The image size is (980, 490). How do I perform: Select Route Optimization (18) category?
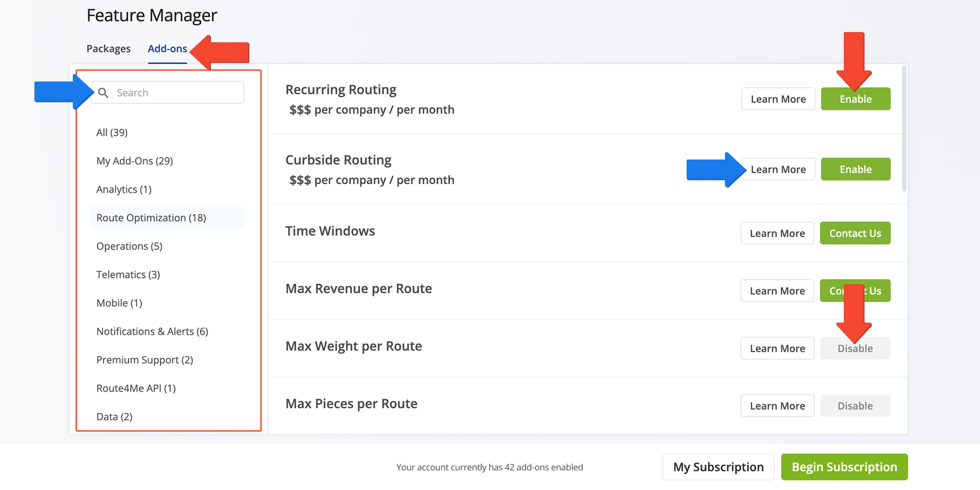click(151, 218)
